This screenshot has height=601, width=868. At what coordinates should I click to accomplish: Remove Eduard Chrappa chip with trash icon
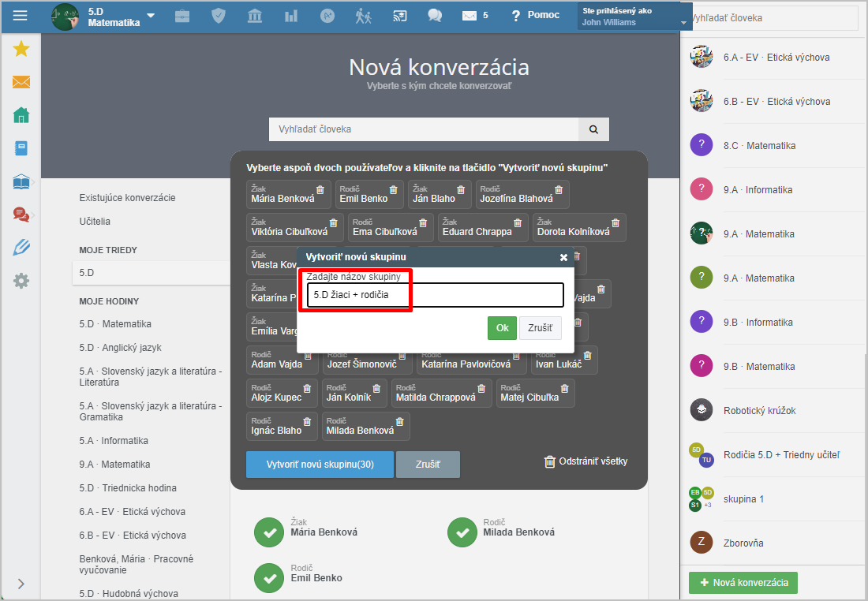(x=518, y=223)
